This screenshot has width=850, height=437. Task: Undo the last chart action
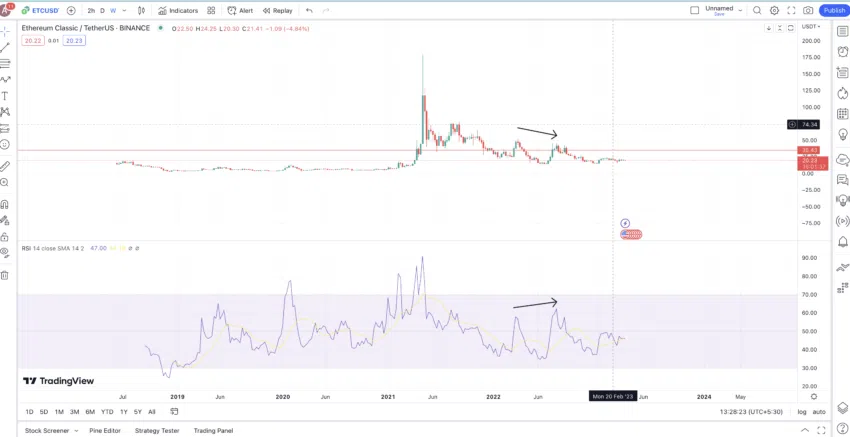point(309,10)
